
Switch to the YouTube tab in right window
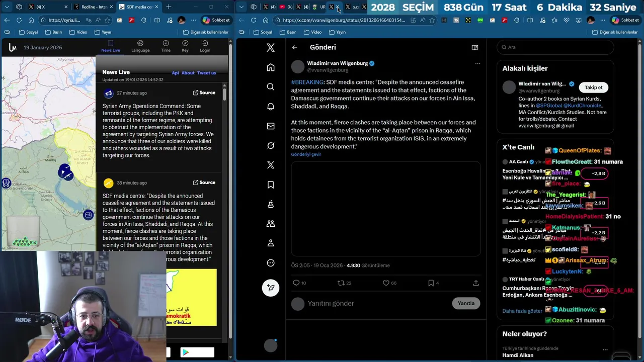[x=286, y=7]
